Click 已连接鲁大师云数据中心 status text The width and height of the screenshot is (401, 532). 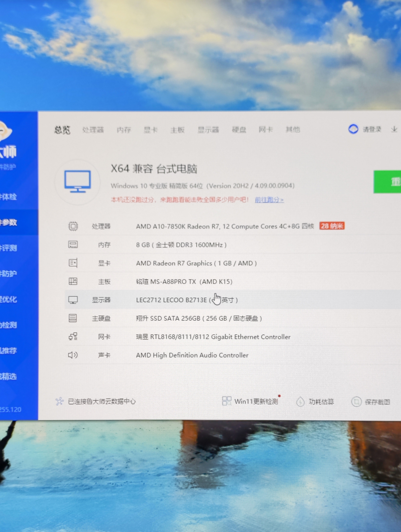tap(102, 401)
